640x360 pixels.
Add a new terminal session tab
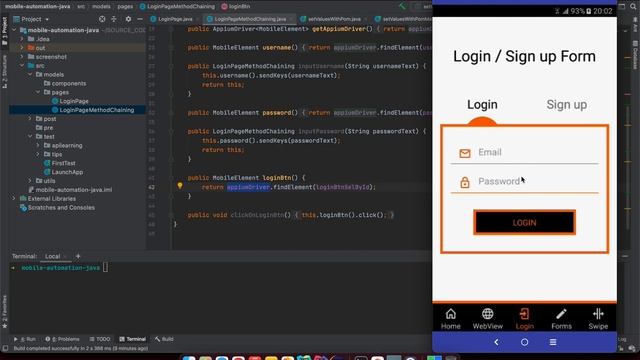click(x=78, y=256)
